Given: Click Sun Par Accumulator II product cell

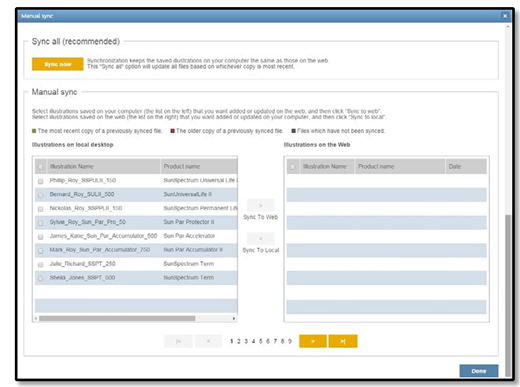Looking at the screenshot, I should pos(193,250).
